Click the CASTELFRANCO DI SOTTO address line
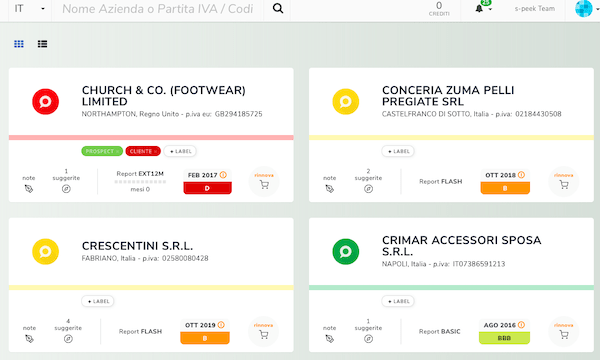The height and width of the screenshot is (360, 600). pyautogui.click(x=471, y=114)
